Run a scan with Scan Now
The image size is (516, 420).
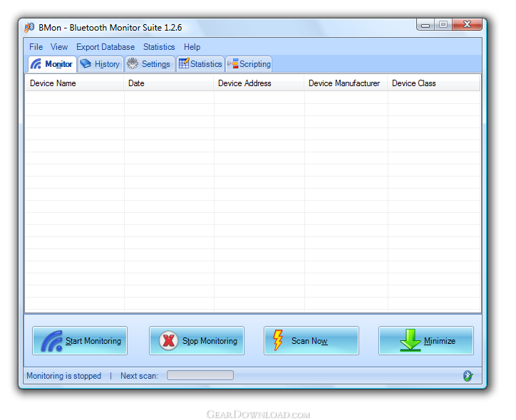[311, 341]
